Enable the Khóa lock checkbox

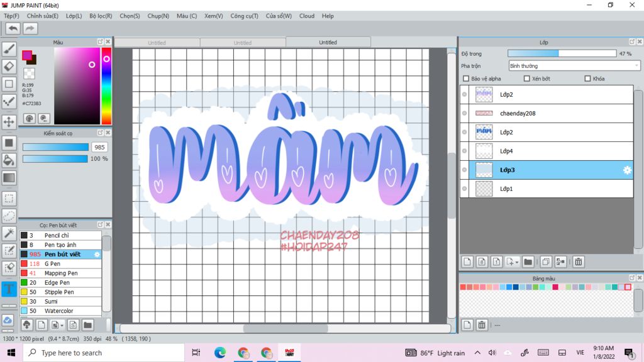tap(587, 79)
